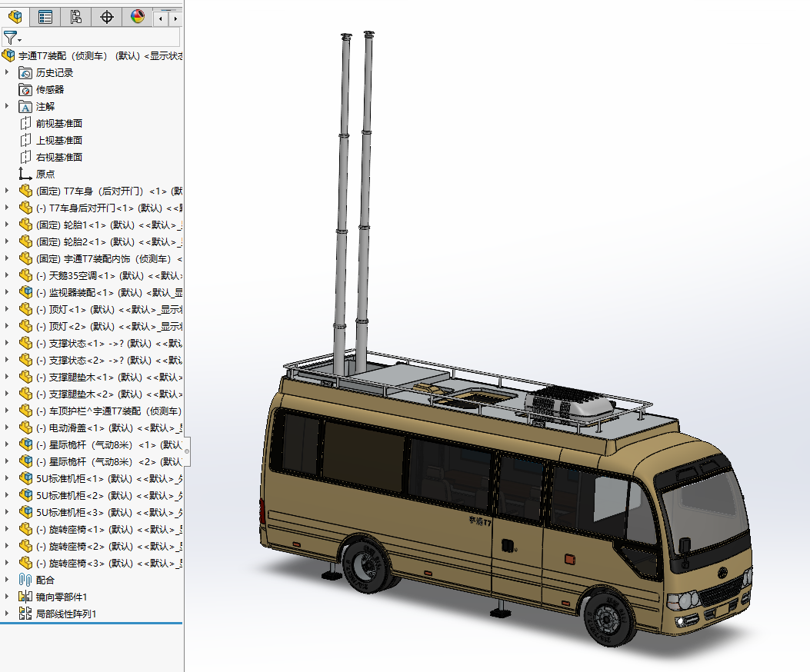This screenshot has height=672, width=810.
Task: Click the panel collapse handle on the divider
Action: 187,451
